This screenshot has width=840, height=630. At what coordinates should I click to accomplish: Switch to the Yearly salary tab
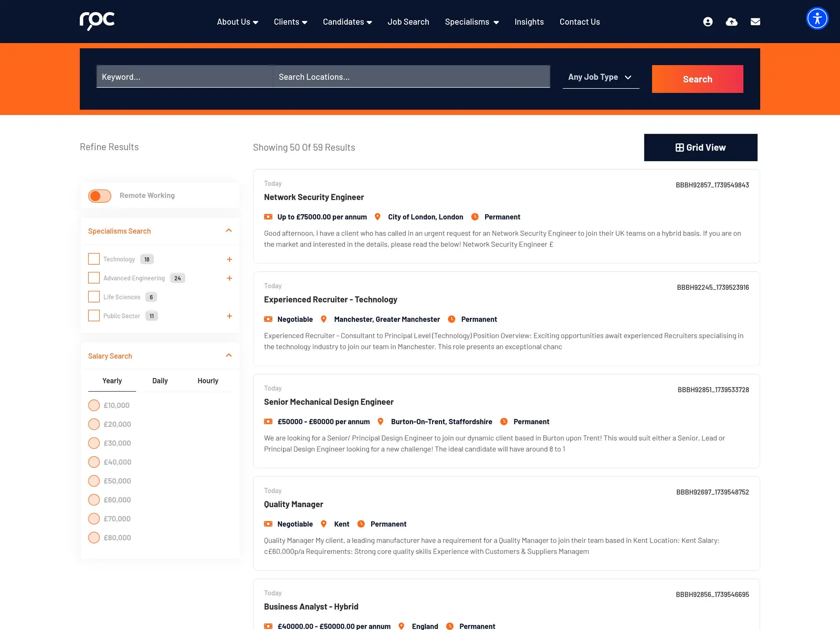pyautogui.click(x=112, y=381)
